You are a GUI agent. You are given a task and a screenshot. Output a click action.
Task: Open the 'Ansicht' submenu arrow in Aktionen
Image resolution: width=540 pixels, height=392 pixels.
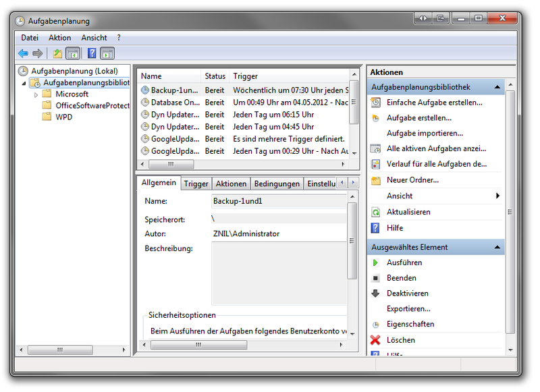[498, 195]
